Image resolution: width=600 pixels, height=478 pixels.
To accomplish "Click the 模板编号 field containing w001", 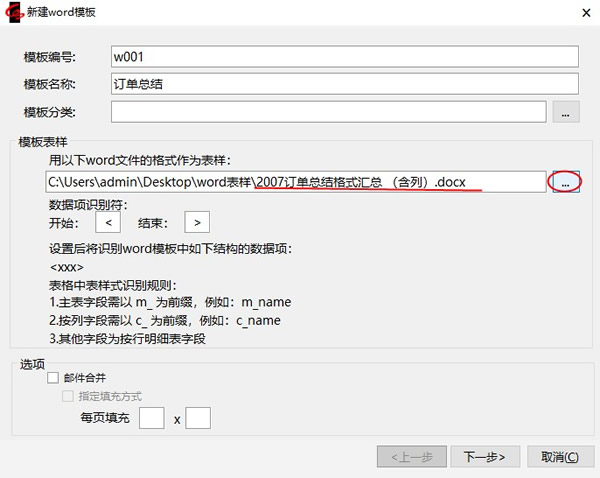I will tap(345, 57).
